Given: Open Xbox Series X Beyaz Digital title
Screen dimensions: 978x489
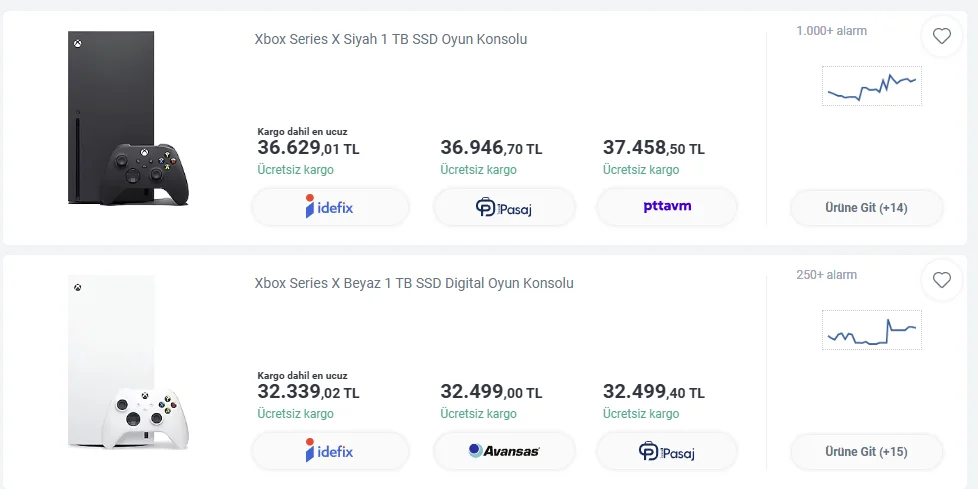Looking at the screenshot, I should click(x=414, y=283).
